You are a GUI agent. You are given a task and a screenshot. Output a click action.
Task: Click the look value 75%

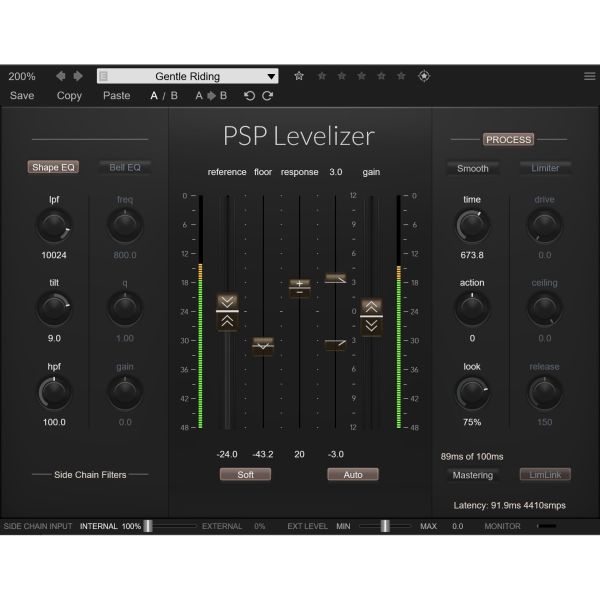(x=472, y=422)
